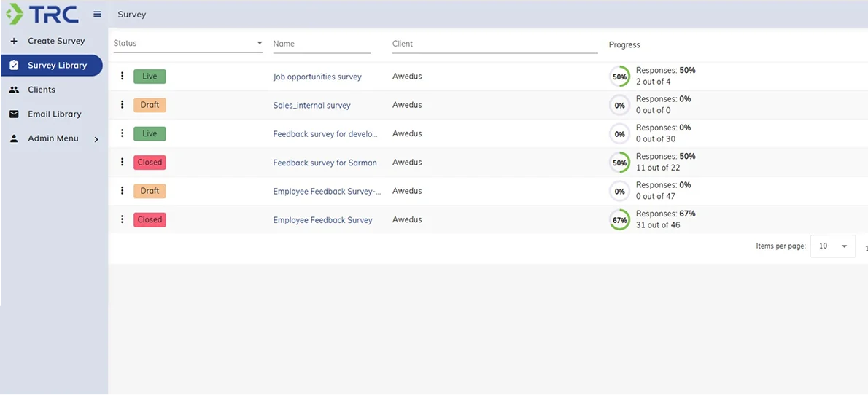This screenshot has height=395, width=868.
Task: Click 0% progress ring for Feedback survey for develo...
Action: click(619, 134)
